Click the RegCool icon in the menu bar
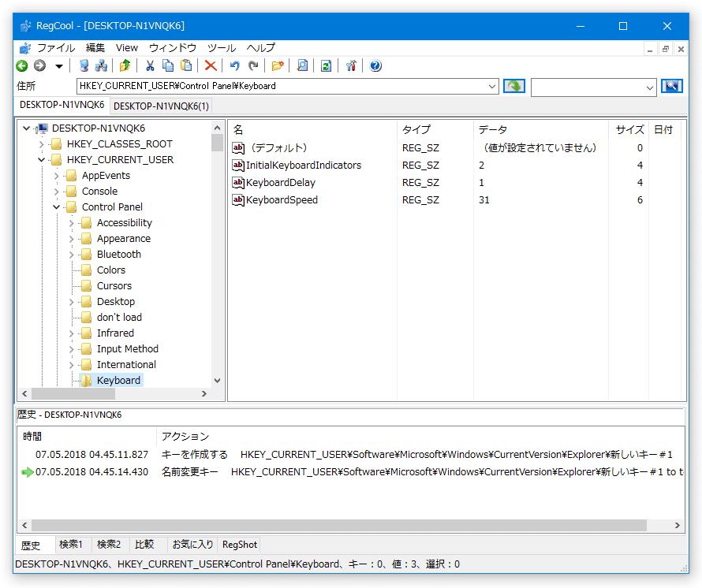The width and height of the screenshot is (702, 588). click(x=25, y=48)
